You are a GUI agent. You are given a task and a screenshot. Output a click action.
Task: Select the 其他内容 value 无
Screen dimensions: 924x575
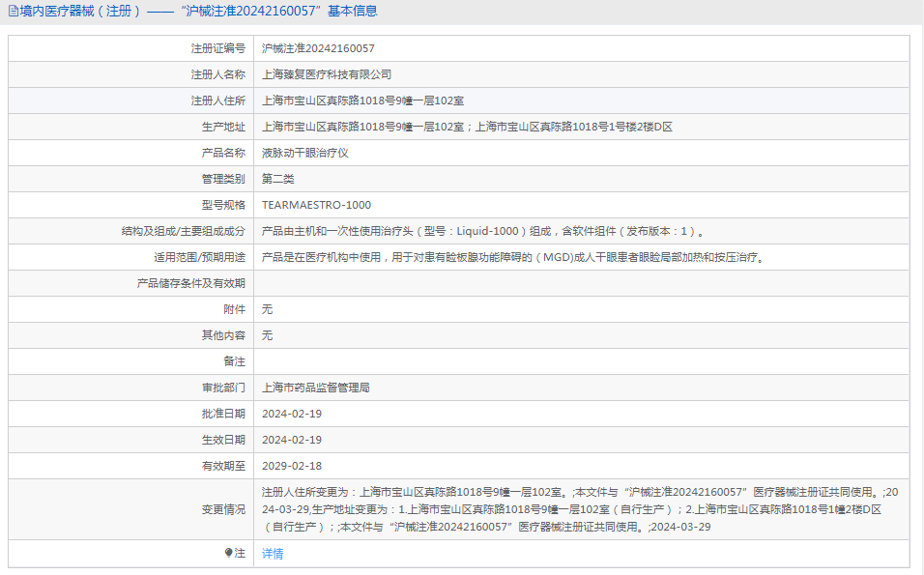267,335
